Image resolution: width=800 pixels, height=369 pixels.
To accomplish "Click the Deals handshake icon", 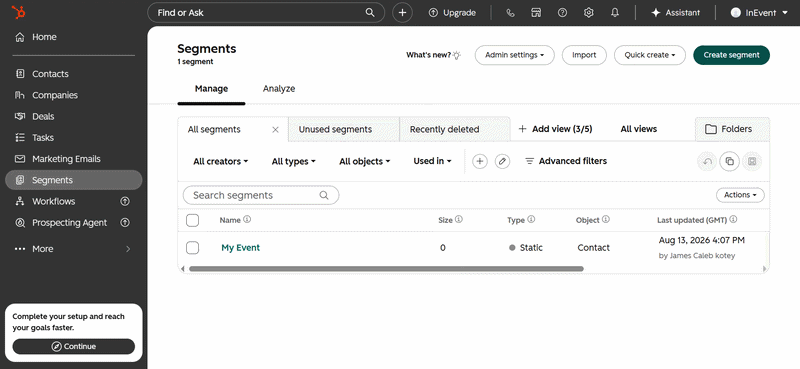I will point(20,116).
